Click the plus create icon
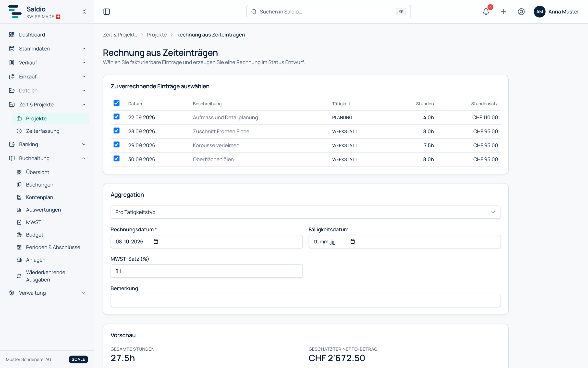Image resolution: width=588 pixels, height=368 pixels. click(503, 12)
